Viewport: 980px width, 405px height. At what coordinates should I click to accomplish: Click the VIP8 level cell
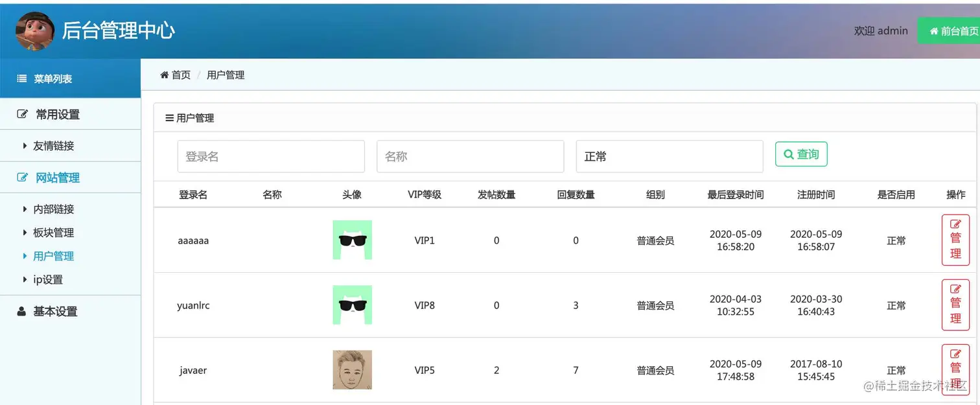pyautogui.click(x=425, y=305)
